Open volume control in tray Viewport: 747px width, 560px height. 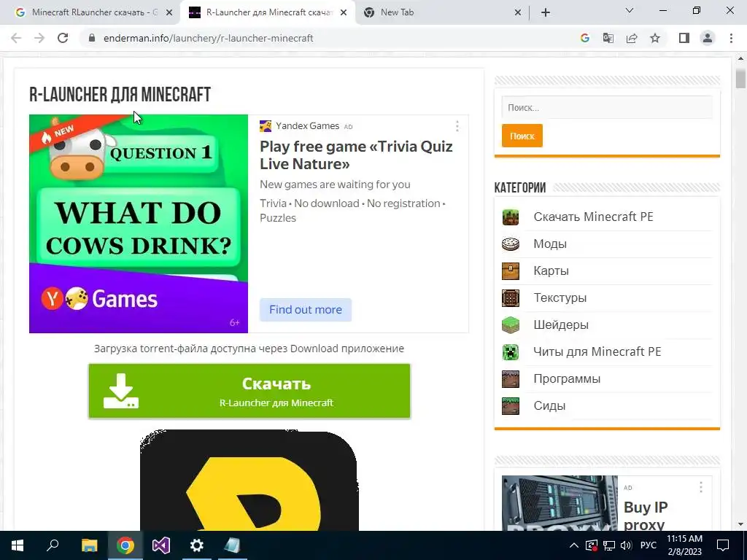pos(626,545)
